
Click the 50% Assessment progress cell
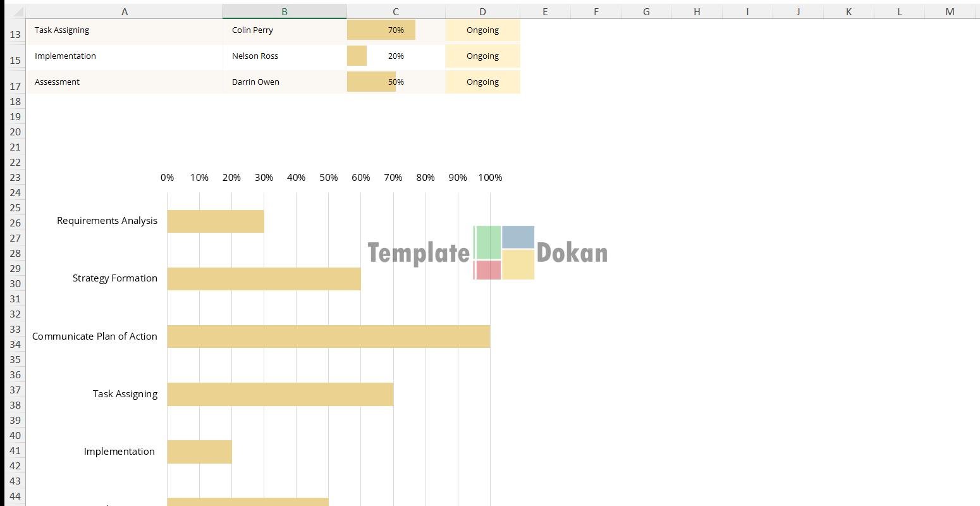click(x=396, y=82)
